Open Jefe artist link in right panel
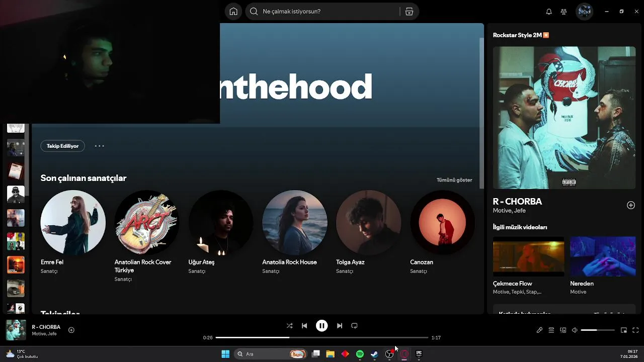 point(519,211)
